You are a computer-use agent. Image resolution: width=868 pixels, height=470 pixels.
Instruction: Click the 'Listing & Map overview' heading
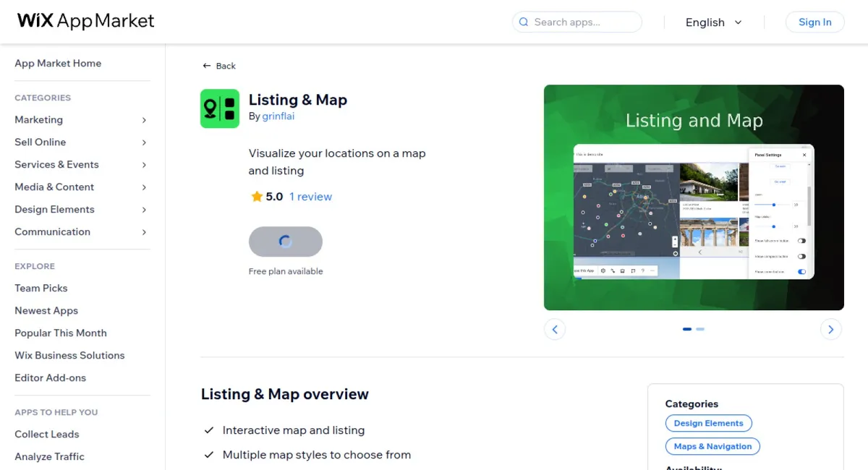coord(285,394)
